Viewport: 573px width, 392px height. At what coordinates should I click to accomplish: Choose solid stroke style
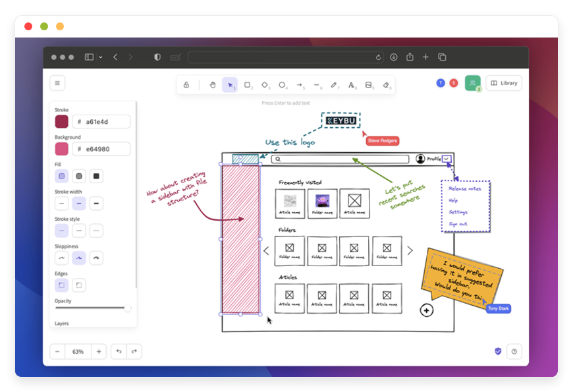coord(61,231)
